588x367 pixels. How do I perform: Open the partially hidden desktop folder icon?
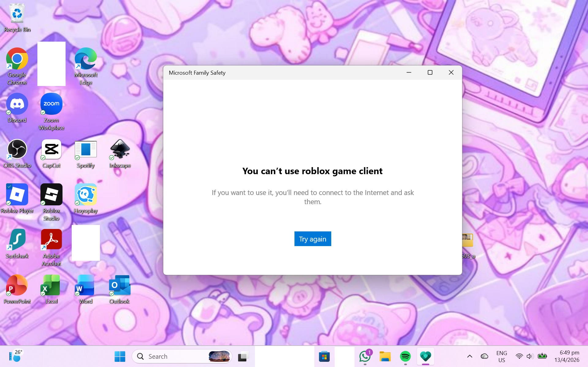pyautogui.click(x=468, y=246)
